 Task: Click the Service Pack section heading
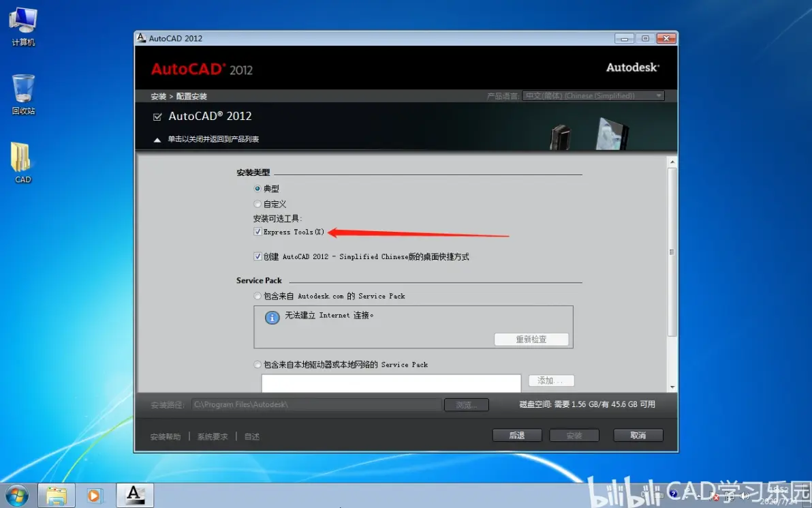coord(259,280)
